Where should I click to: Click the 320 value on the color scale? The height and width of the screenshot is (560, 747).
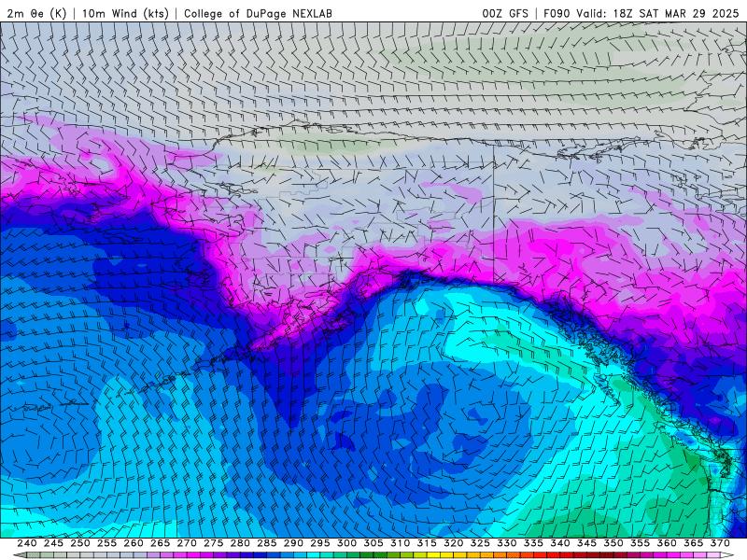pos(454,543)
